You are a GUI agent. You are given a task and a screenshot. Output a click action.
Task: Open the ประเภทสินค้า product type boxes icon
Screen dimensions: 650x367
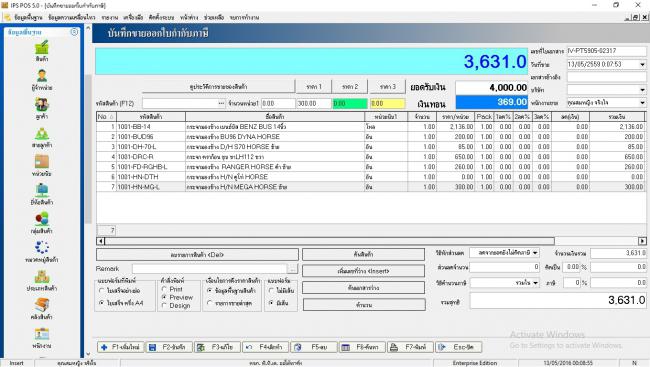(41, 277)
